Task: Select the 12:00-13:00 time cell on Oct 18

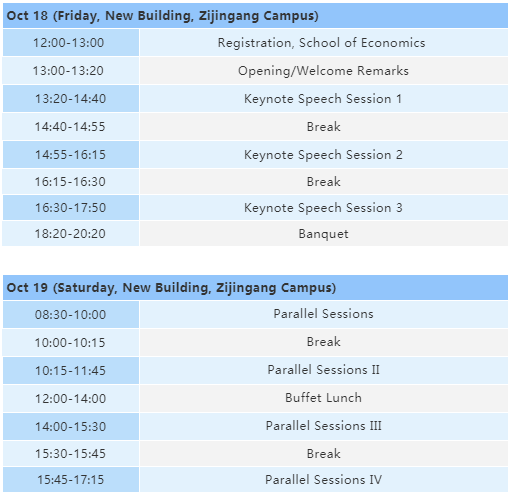Action: 71,43
